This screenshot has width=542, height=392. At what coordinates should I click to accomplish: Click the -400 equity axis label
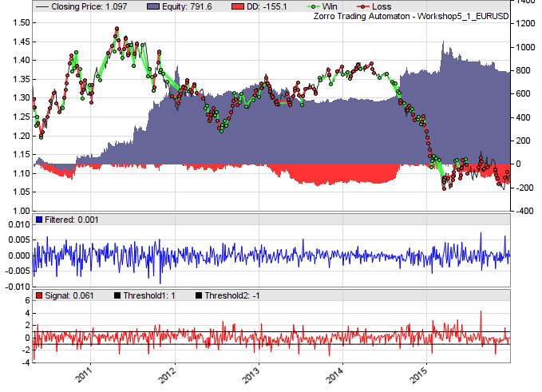[x=523, y=211]
